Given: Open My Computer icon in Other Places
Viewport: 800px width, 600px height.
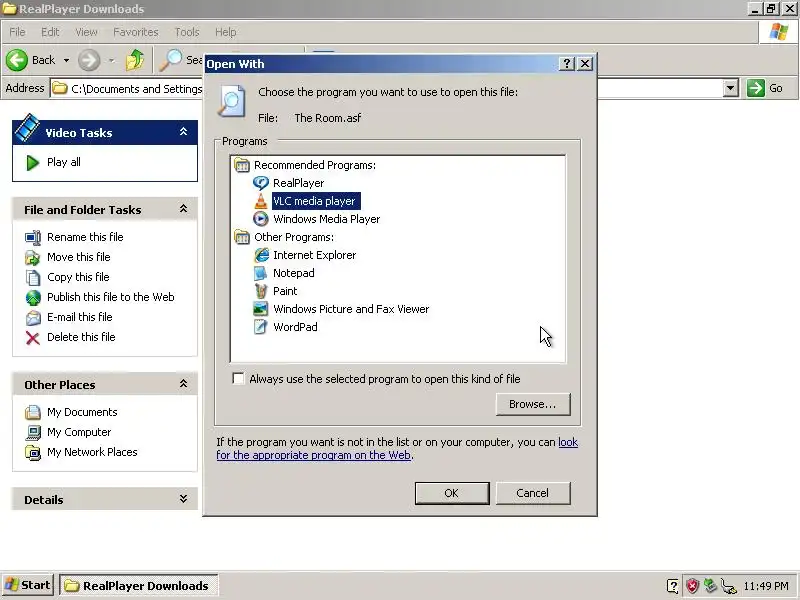Looking at the screenshot, I should pos(33,433).
